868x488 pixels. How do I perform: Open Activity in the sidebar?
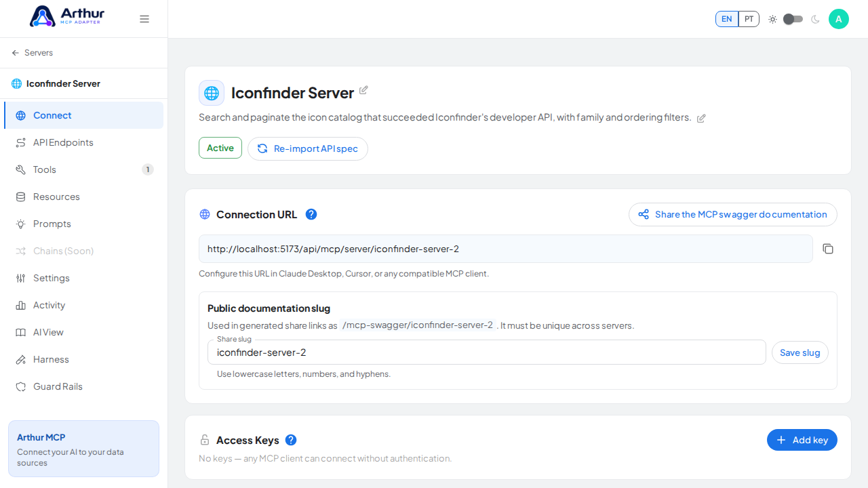[83, 305]
